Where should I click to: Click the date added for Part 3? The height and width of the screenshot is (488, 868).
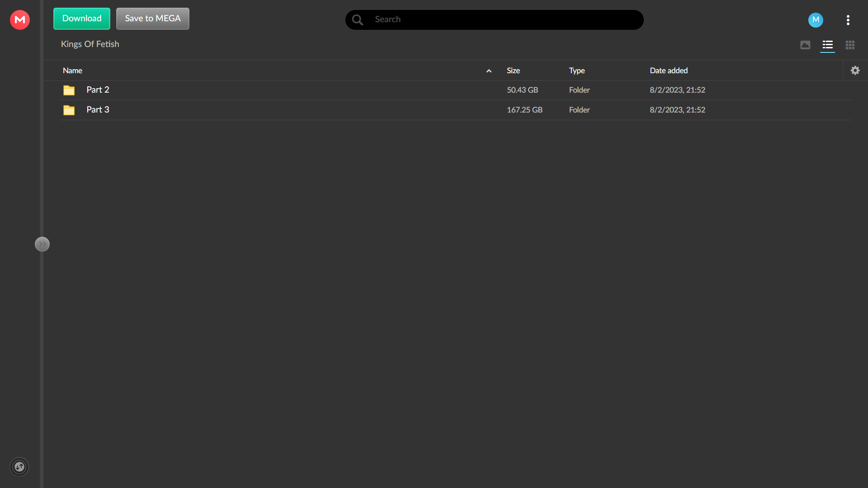tap(677, 110)
